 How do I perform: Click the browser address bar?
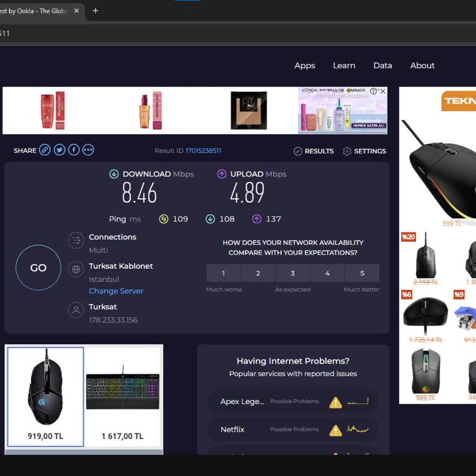(238, 33)
